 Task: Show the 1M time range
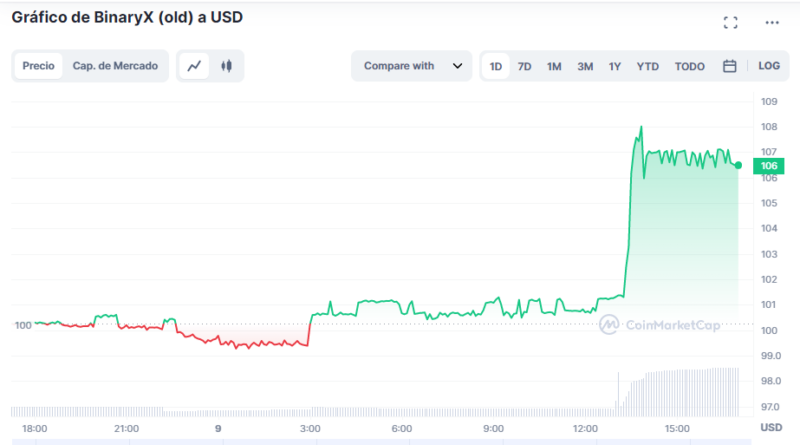click(554, 66)
